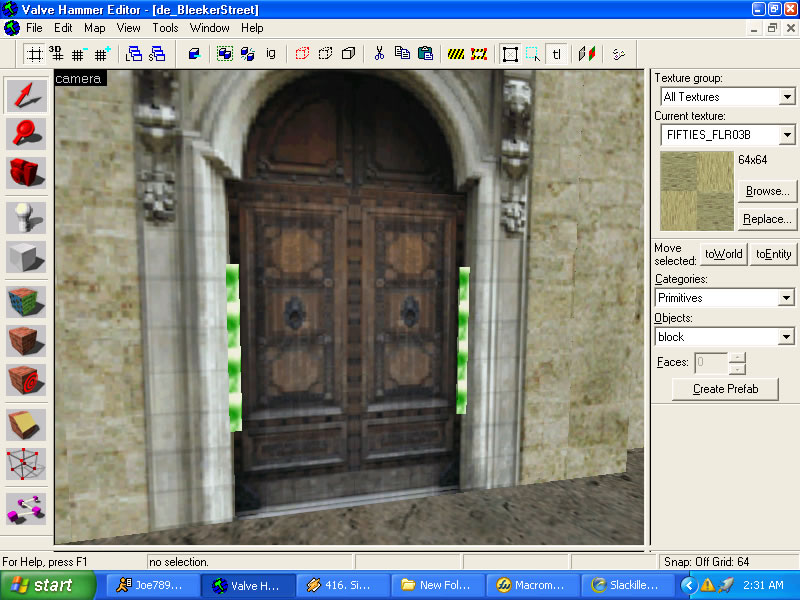This screenshot has height=600, width=800.
Task: Choose the Vertex manipulation tool
Action: point(26,463)
